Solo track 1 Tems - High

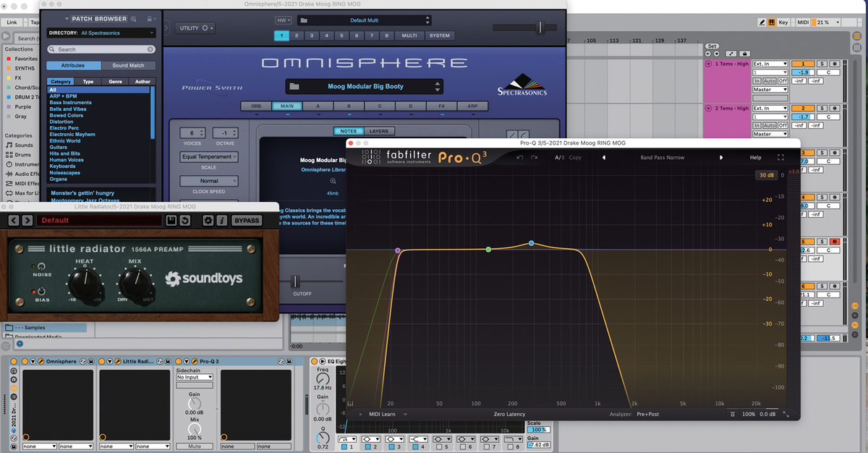[x=822, y=64]
